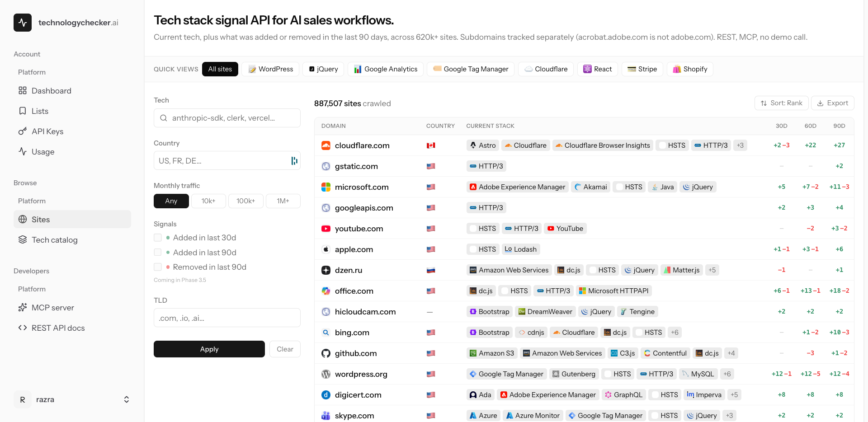Open the Dashboard sidebar item
Image resolution: width=868 pixels, height=422 pixels.
[72, 91]
